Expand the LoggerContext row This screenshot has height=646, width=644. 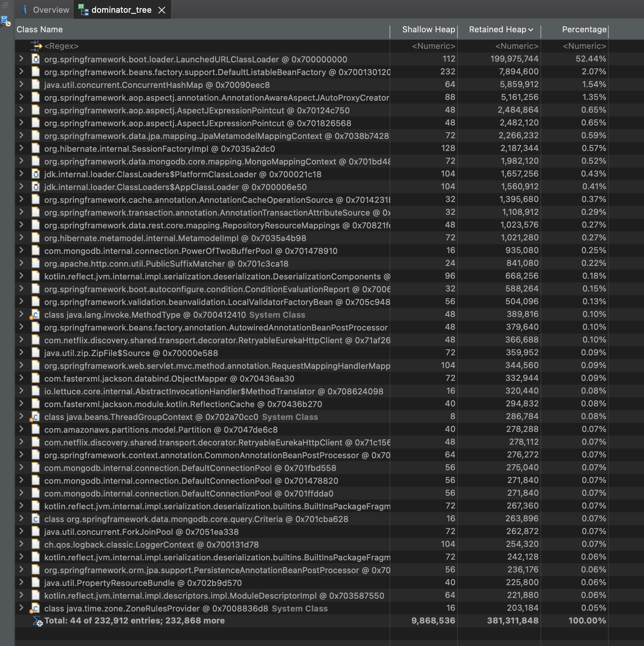click(x=21, y=544)
